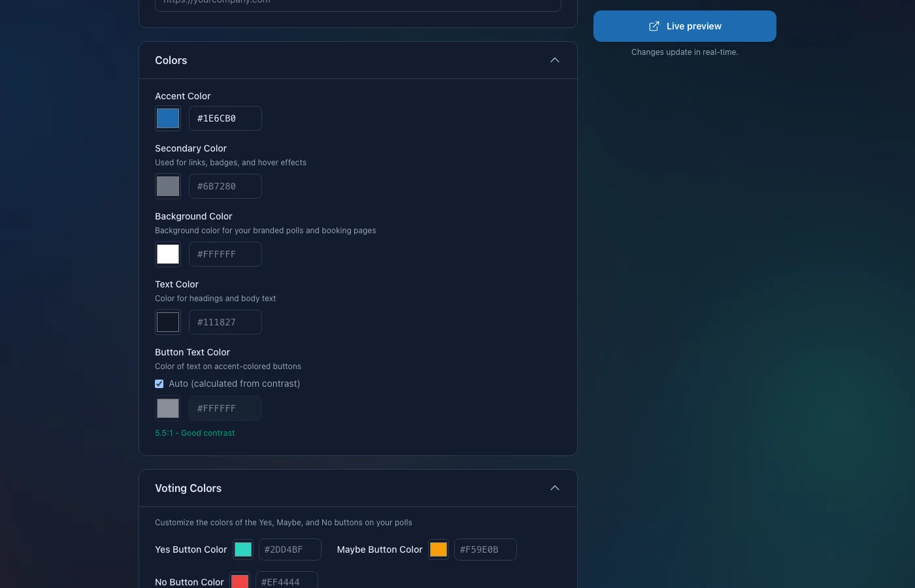Open the Live preview button
This screenshot has width=915, height=588.
(684, 26)
